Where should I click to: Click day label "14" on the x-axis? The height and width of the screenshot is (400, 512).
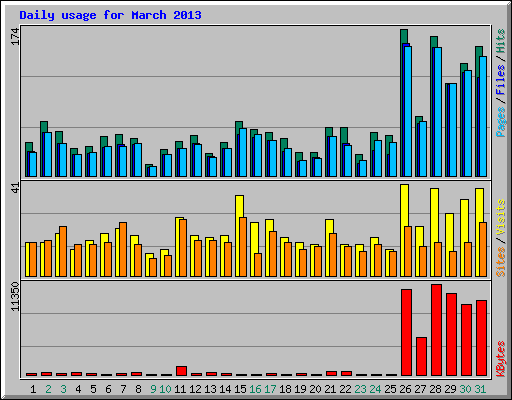[x=225, y=389]
